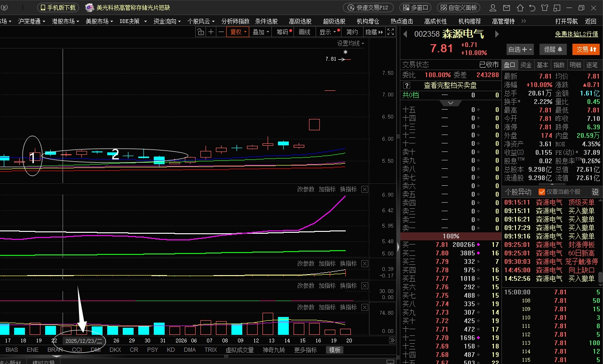Switch to 盘口 tab
The height and width of the screenshot is (364, 603).
(x=510, y=65)
